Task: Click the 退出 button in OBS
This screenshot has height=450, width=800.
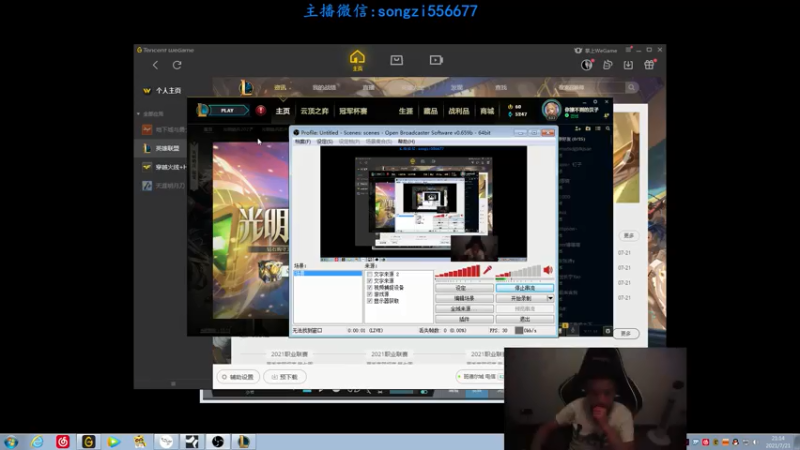Action: (x=524, y=319)
